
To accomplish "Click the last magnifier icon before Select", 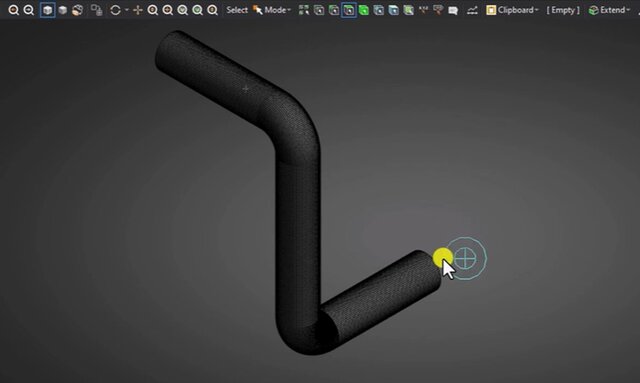I will 212,10.
